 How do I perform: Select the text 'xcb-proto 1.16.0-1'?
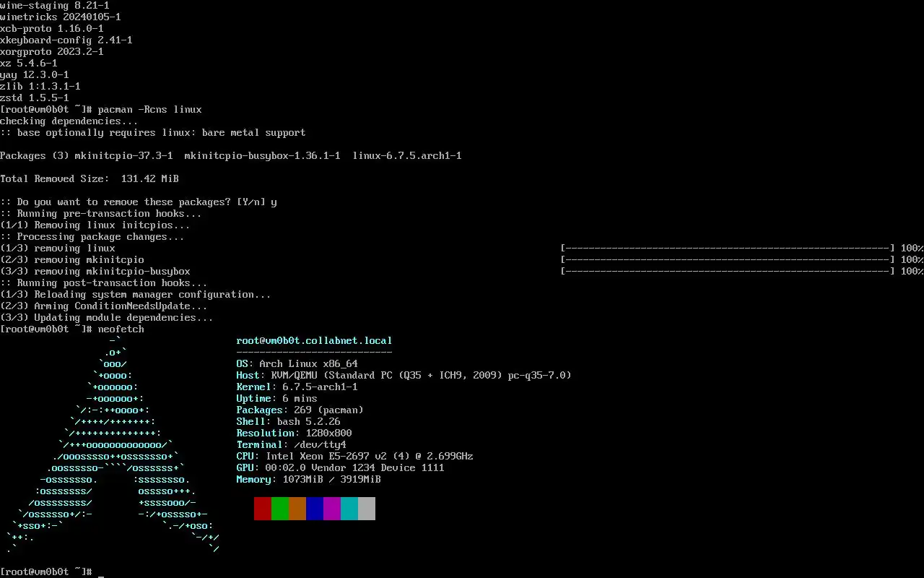[52, 29]
